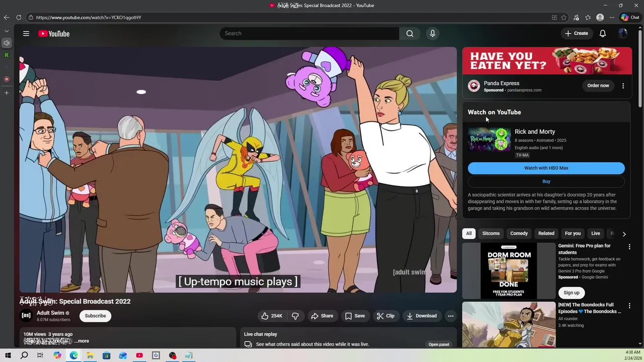Open browser settings and more ellipsis
Image resolution: width=644 pixels, height=362 pixels.
[x=612, y=18]
